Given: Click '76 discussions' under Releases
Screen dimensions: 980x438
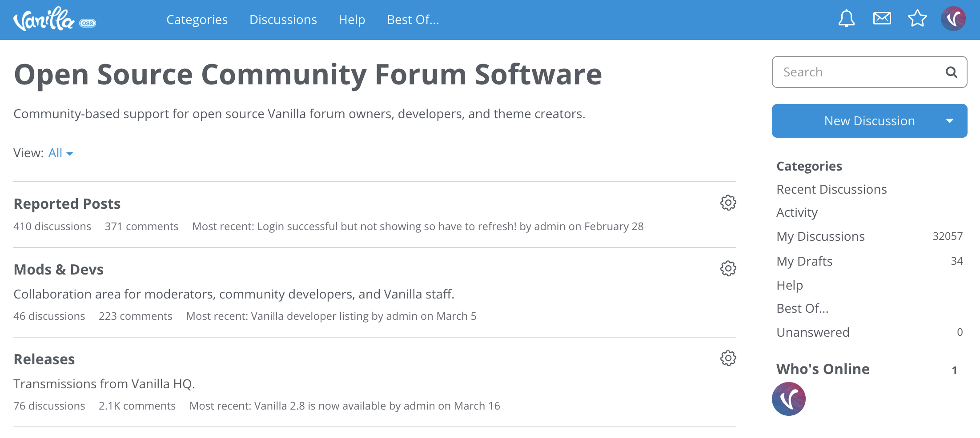Looking at the screenshot, I should click(x=49, y=406).
